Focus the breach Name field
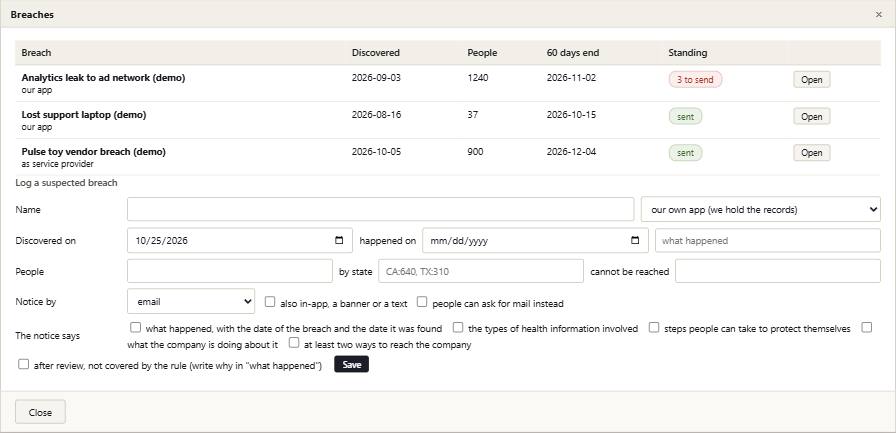This screenshot has width=896, height=433. [381, 210]
